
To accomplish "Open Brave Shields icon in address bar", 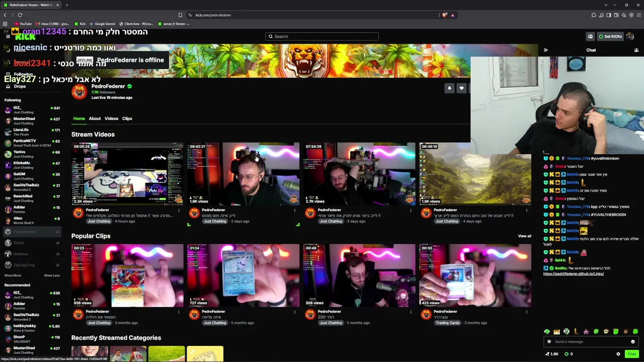I will (x=444, y=15).
